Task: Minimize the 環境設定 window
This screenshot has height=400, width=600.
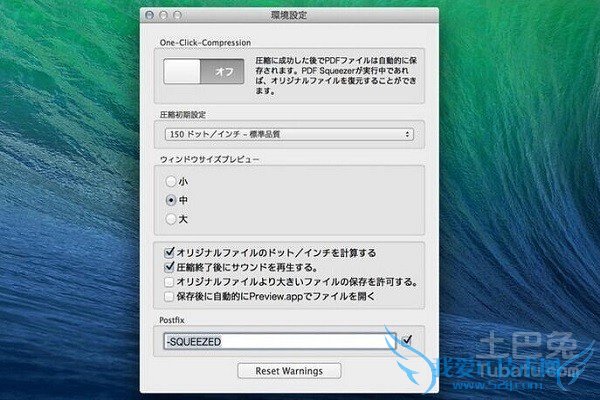Action: coord(163,15)
